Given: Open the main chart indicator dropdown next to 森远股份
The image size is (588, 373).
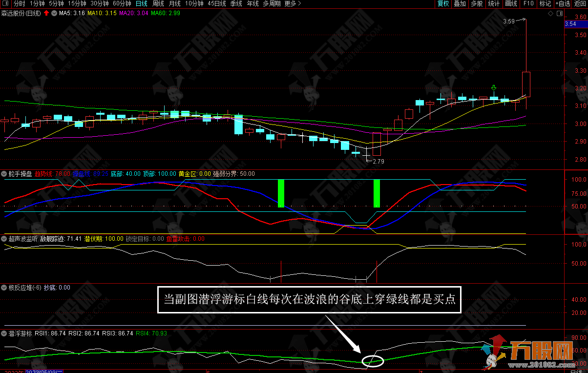Looking at the screenshot, I should click(x=54, y=13).
